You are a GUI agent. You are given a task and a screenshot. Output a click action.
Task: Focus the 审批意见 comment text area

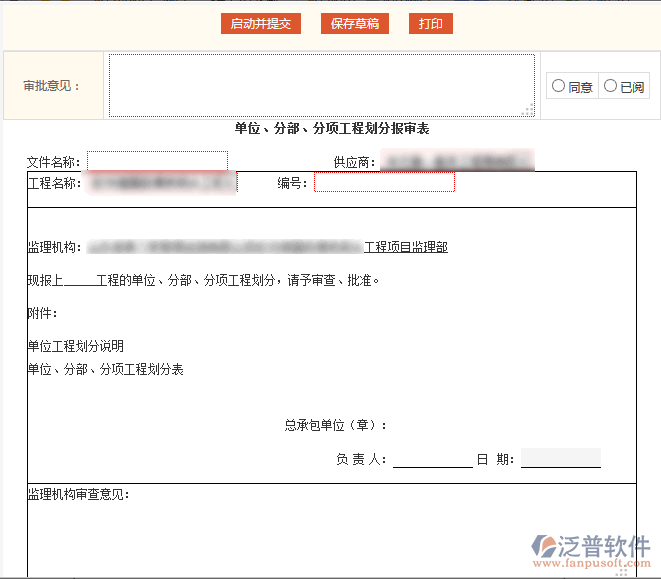pos(320,85)
